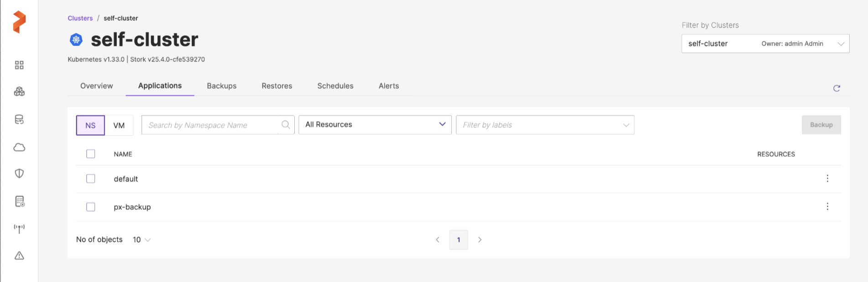
Task: Open the cloud icon in sidebar
Action: click(19, 147)
